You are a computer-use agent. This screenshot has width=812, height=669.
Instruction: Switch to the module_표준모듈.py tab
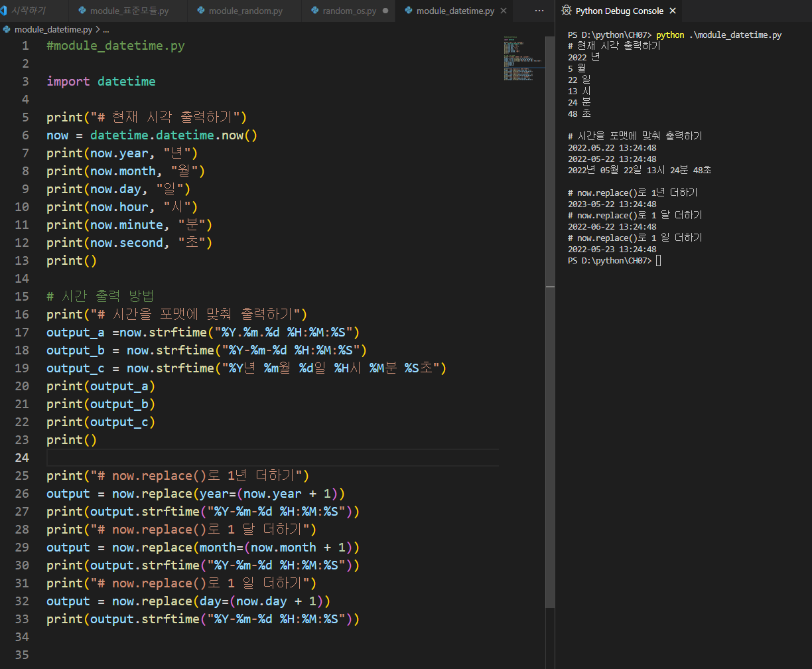[128, 11]
